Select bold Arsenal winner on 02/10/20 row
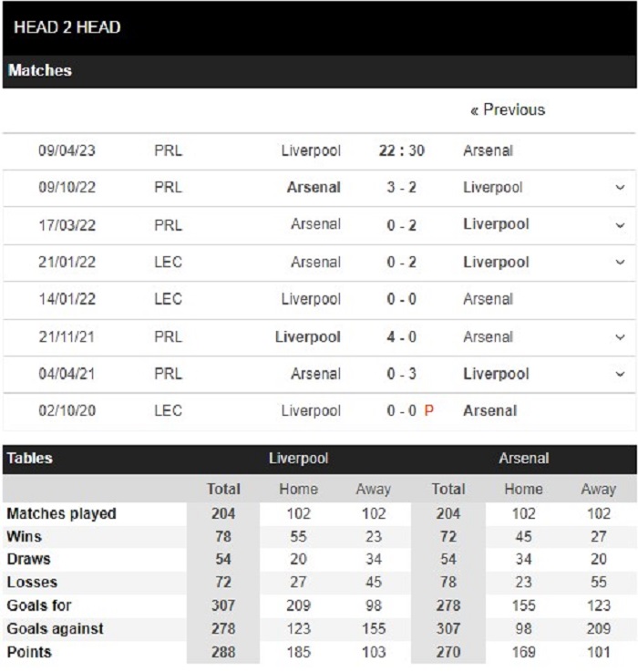This screenshot has width=638, height=672. [x=490, y=410]
